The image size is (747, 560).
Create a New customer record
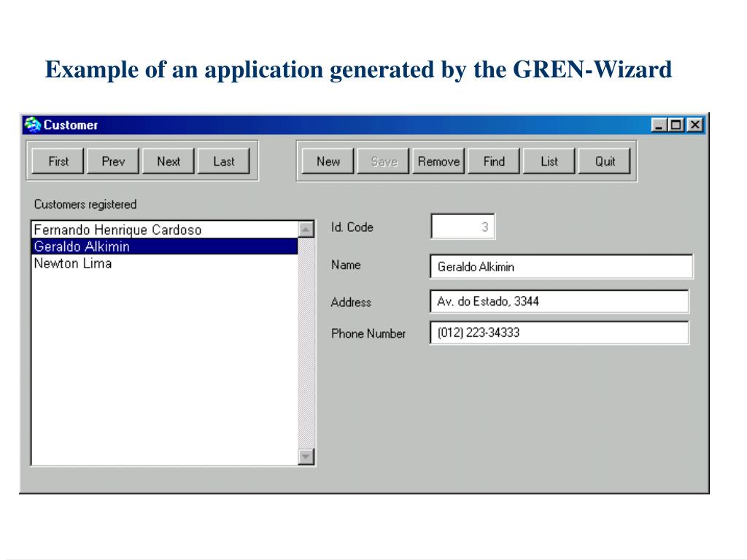click(328, 161)
